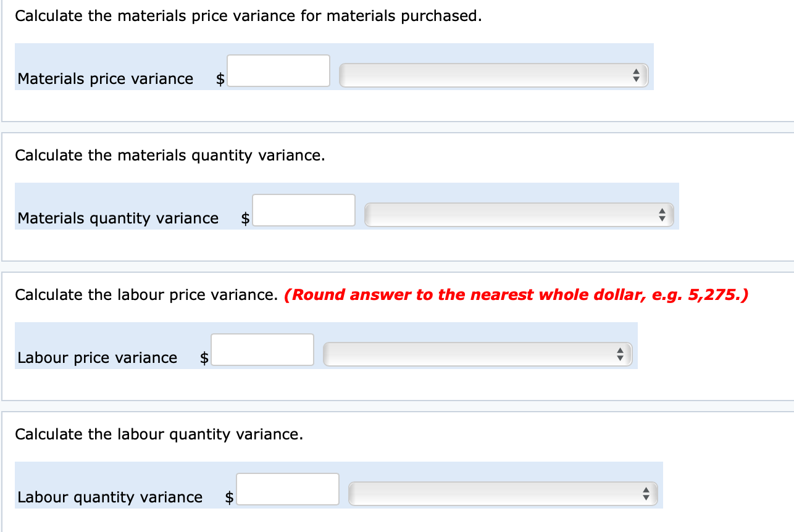The width and height of the screenshot is (794, 532).
Task: Click the up arrow on labour quantity selector
Action: [648, 490]
